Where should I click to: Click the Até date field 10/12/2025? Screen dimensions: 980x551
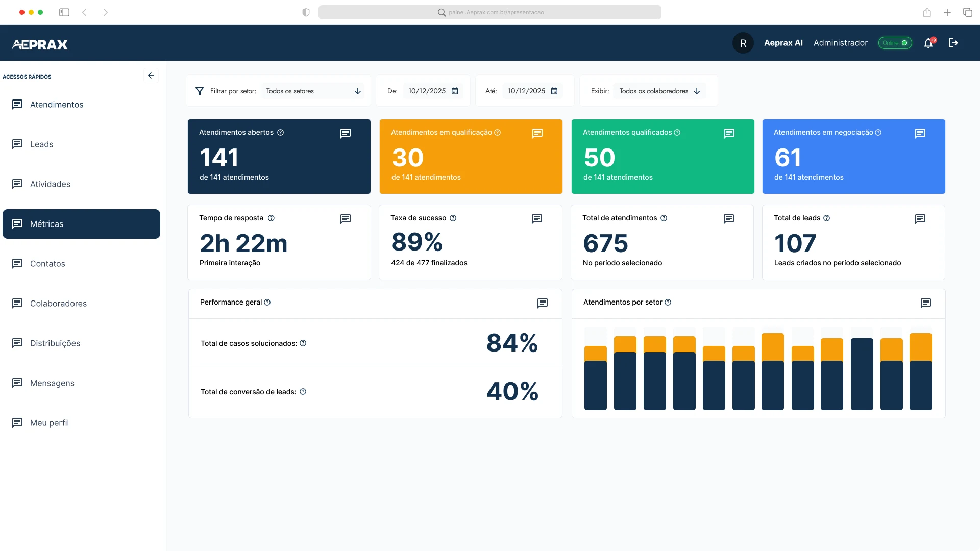pos(532,91)
